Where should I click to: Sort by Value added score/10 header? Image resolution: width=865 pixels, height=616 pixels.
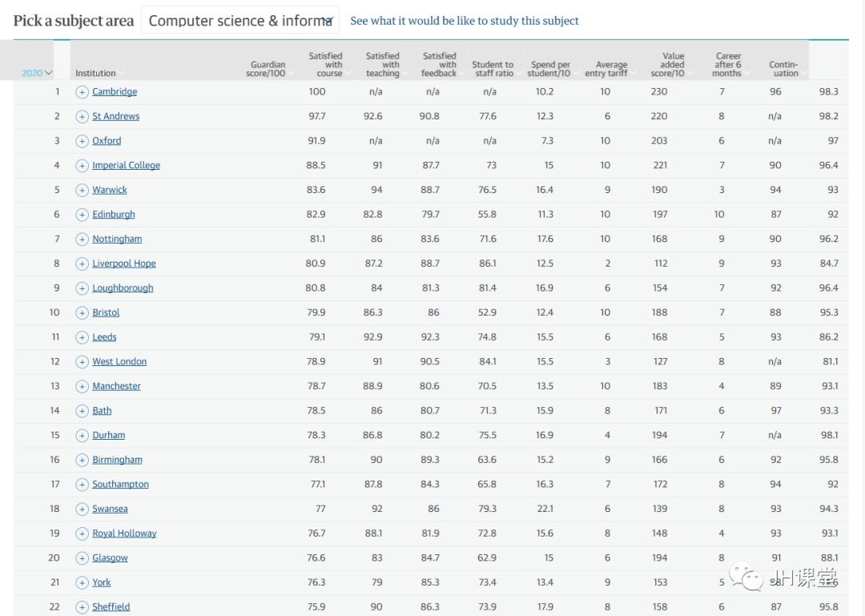point(669,65)
